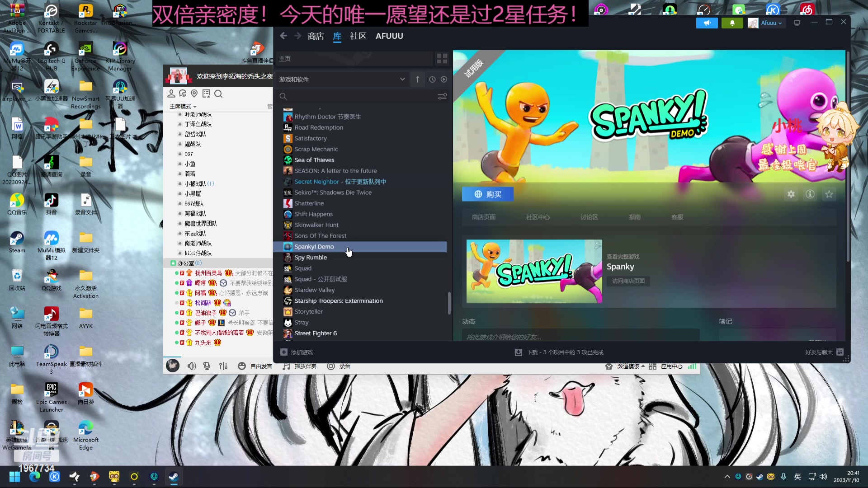Open Windows Start button on taskbar
868x488 pixels.
click(x=14, y=477)
